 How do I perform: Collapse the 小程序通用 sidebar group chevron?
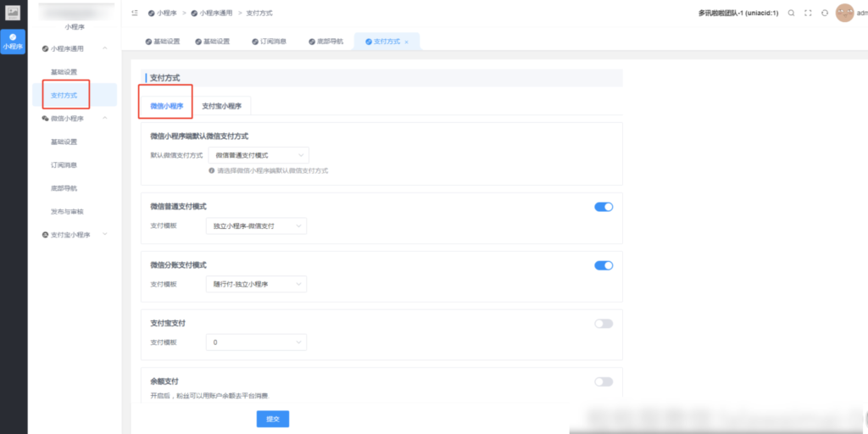tap(105, 48)
